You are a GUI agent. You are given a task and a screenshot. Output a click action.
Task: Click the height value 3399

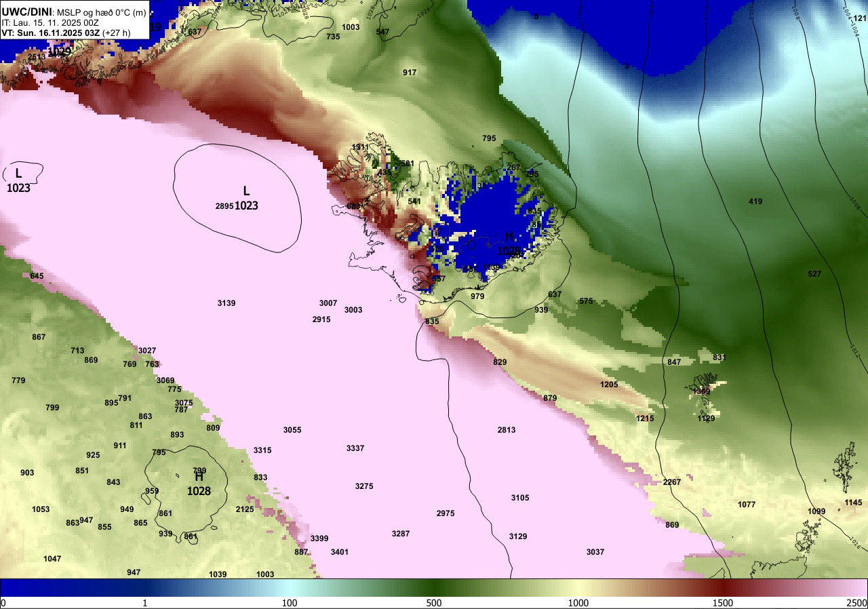[319, 538]
